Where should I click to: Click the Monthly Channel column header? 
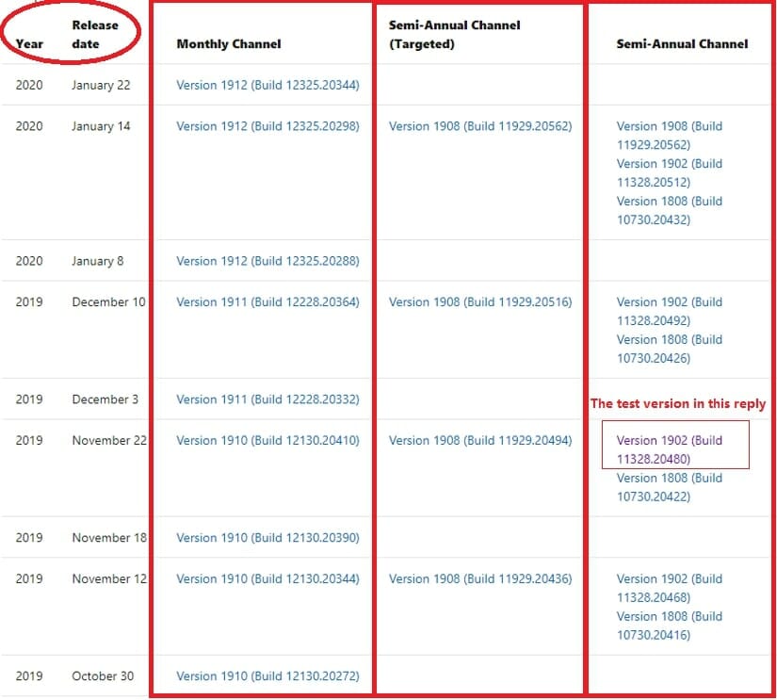coord(229,44)
